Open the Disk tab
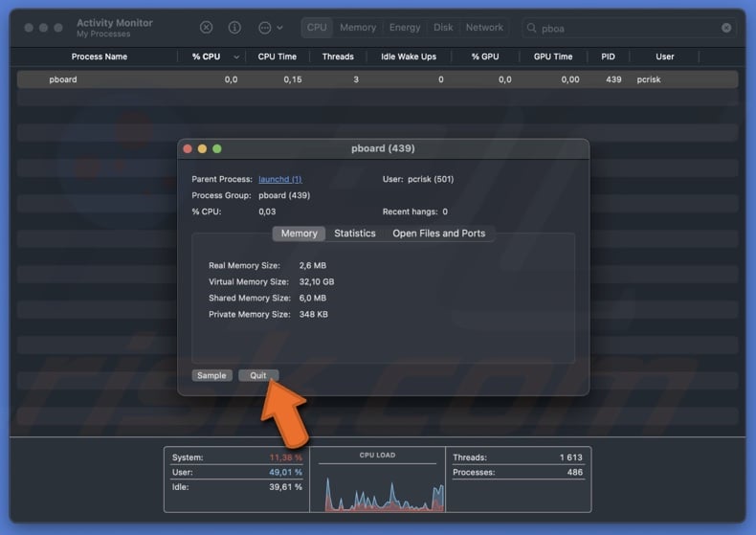Screen dimensions: 756x535 443,28
